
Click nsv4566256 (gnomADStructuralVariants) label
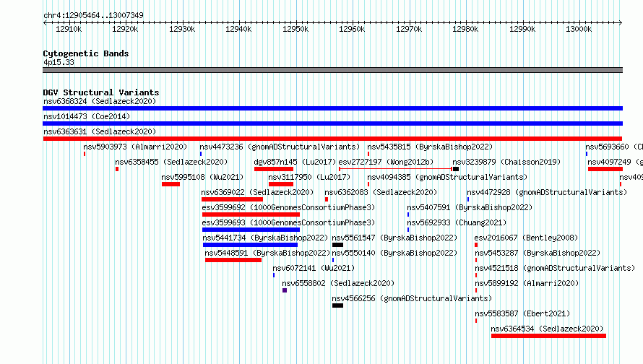coord(412,298)
